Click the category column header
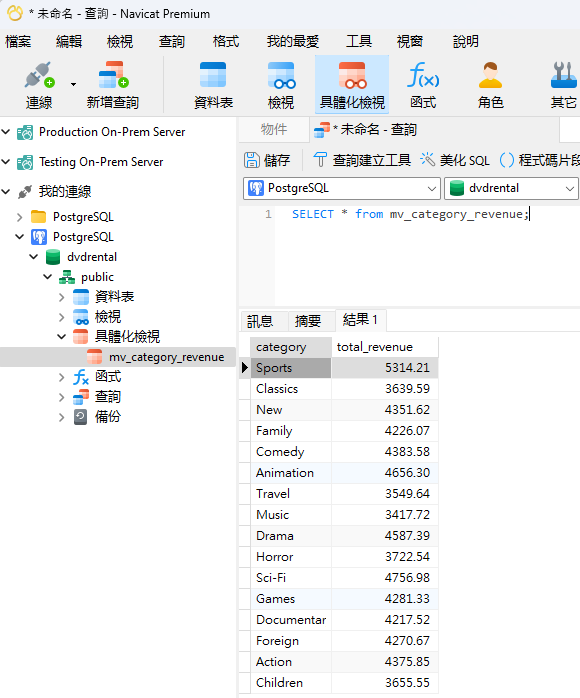This screenshot has width=580, height=698. coord(291,347)
